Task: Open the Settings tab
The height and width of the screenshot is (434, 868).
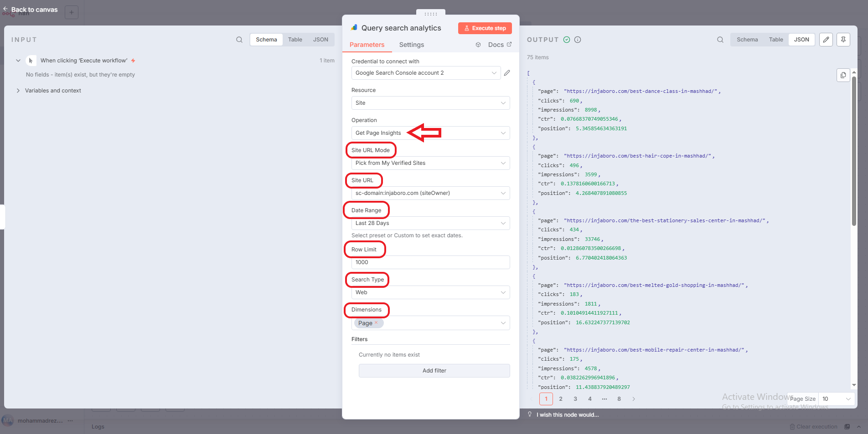Action: point(411,45)
